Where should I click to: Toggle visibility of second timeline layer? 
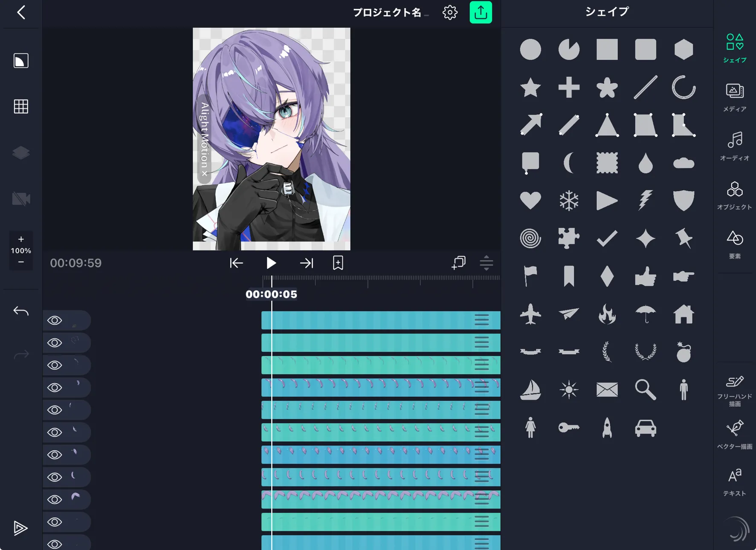[55, 343]
